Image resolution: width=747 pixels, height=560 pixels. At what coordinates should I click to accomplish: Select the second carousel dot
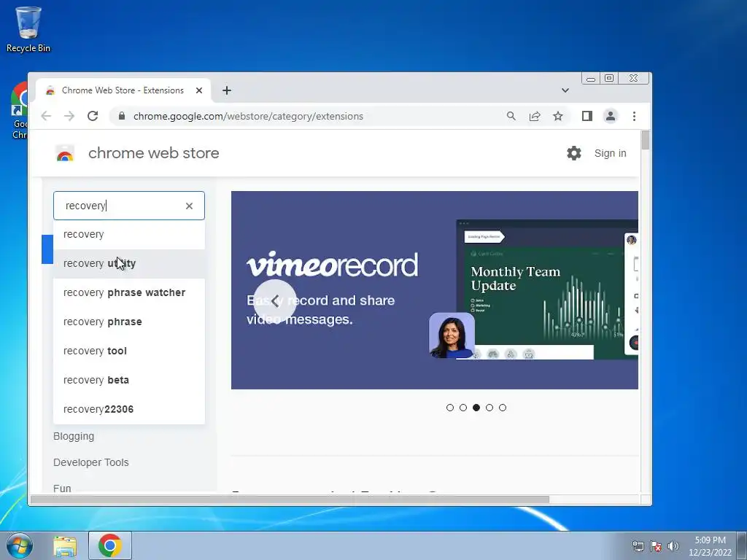pyautogui.click(x=463, y=408)
